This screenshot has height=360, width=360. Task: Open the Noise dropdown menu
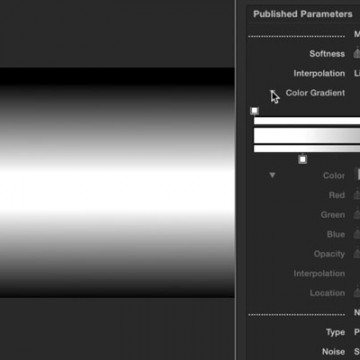(357, 352)
